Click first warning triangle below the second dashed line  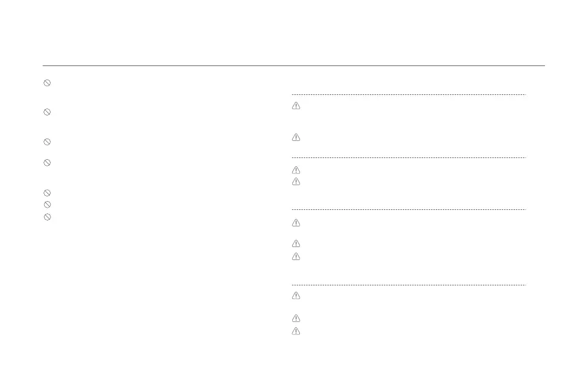(x=296, y=170)
